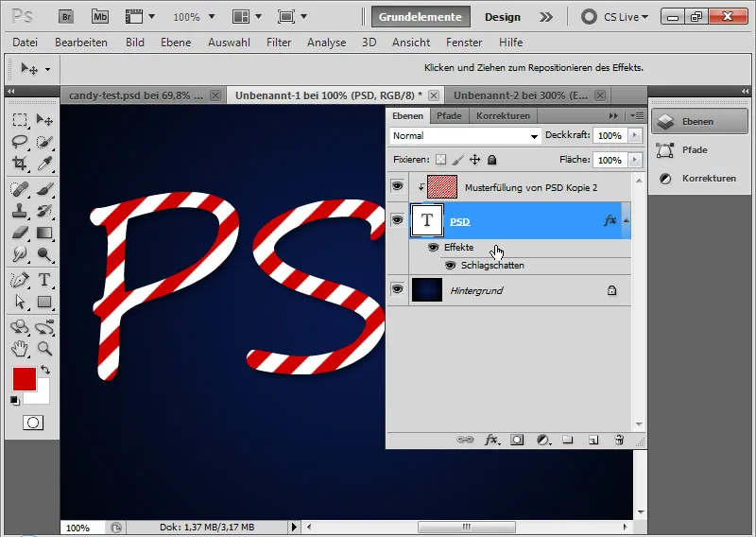The width and height of the screenshot is (756, 537).
Task: Toggle visibility of Schlagschatten effect
Action: pos(451,266)
